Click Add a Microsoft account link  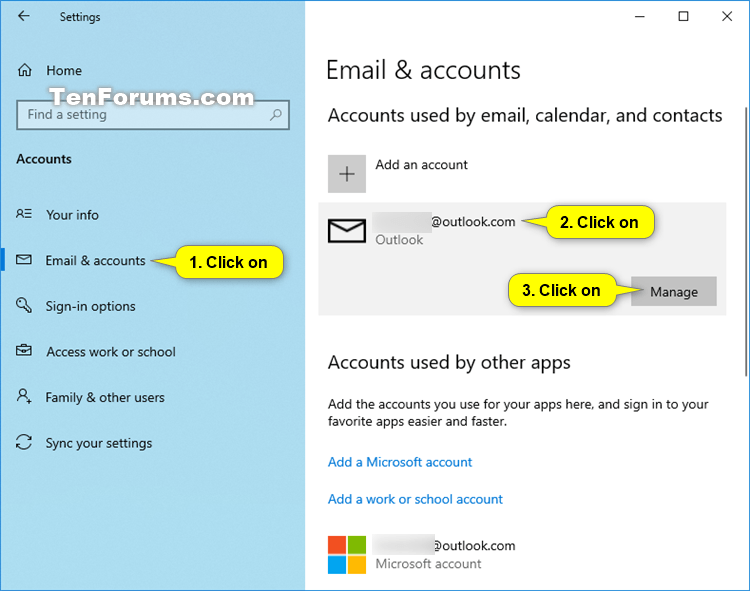[x=400, y=462]
